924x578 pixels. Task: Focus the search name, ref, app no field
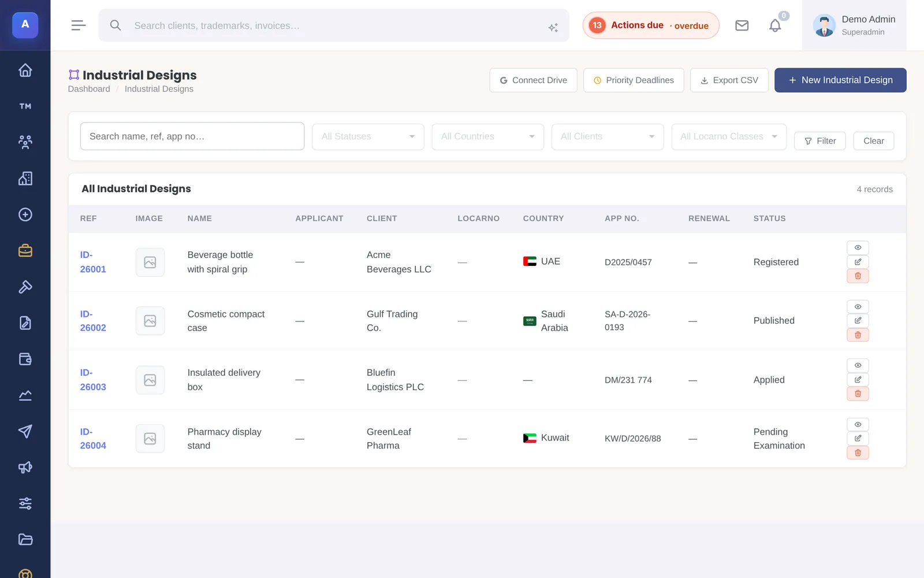(x=192, y=136)
